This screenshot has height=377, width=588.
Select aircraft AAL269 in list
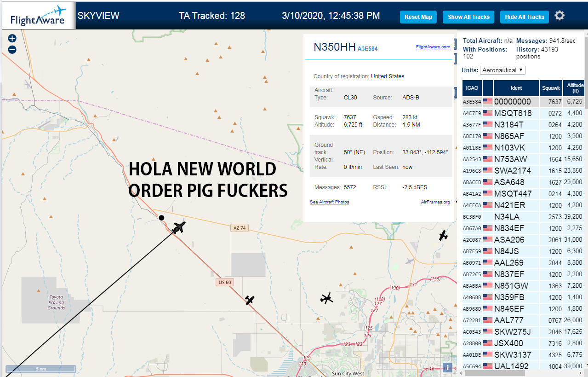[523, 263]
